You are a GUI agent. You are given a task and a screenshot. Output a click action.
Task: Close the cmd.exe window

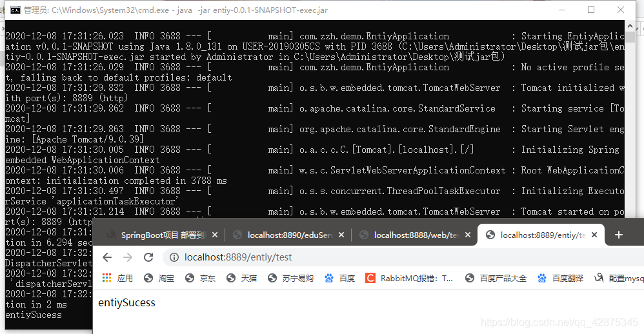[621, 10]
